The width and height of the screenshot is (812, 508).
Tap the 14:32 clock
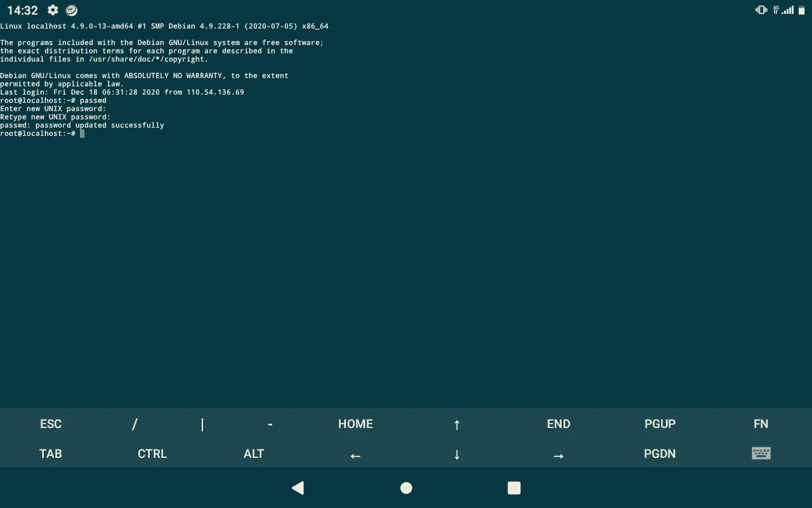[22, 10]
